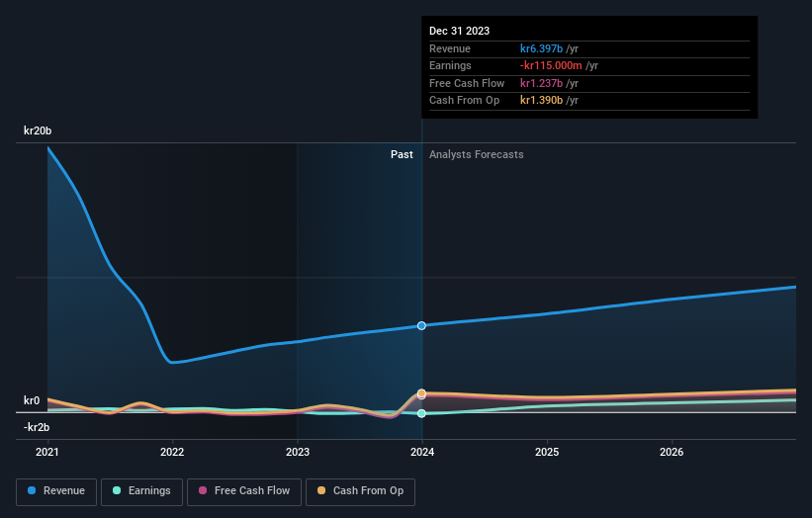The image size is (812, 518).
Task: Toggle the Free Cash Flow legend button
Action: point(244,491)
